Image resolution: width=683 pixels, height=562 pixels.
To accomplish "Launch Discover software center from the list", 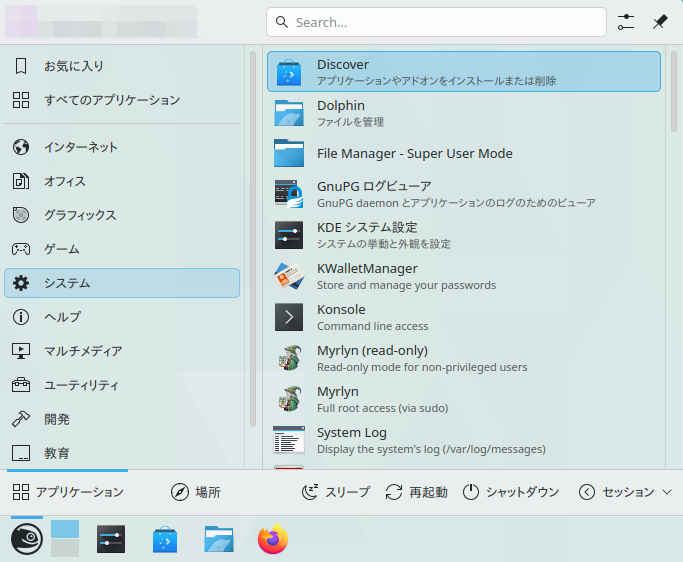I will pos(463,72).
